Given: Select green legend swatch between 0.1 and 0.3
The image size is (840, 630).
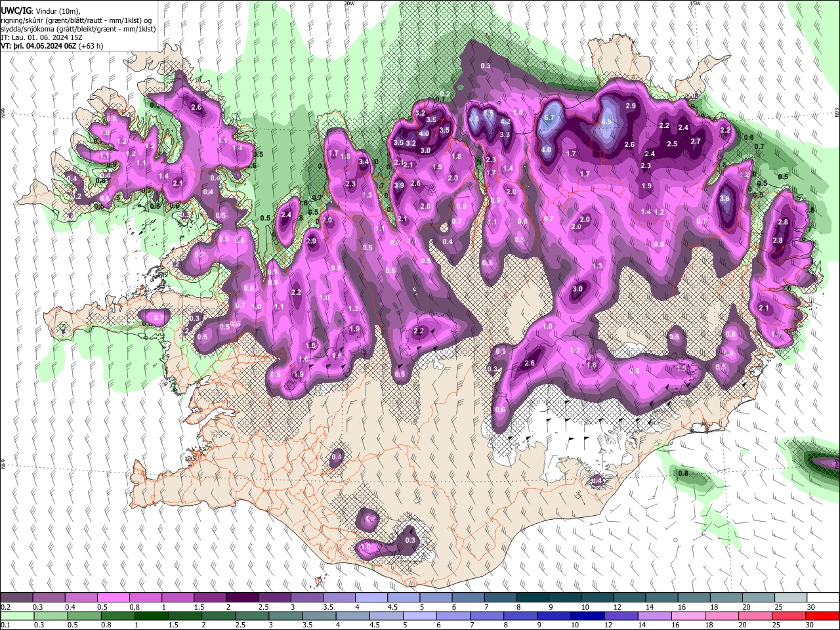Looking at the screenshot, I should click(17, 616).
